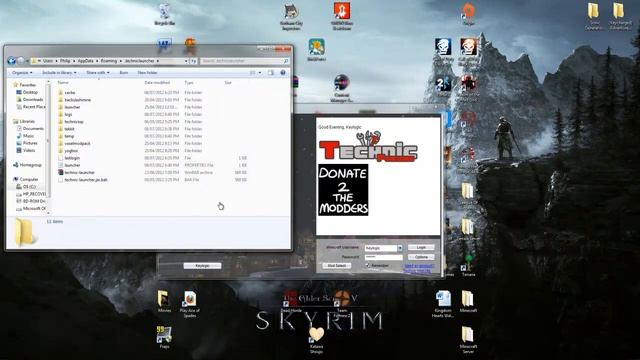
Task: Sort by Date modified column header
Action: tap(157, 82)
